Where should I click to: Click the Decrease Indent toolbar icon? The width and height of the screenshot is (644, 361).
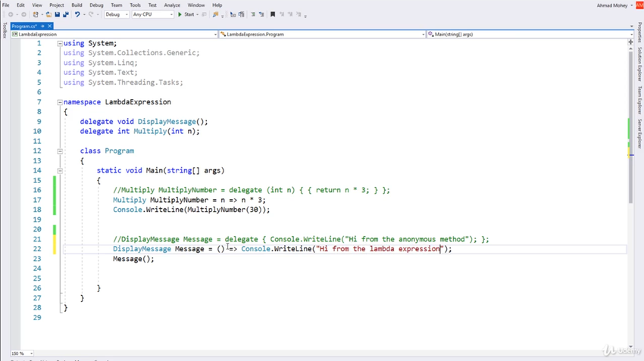233,14
